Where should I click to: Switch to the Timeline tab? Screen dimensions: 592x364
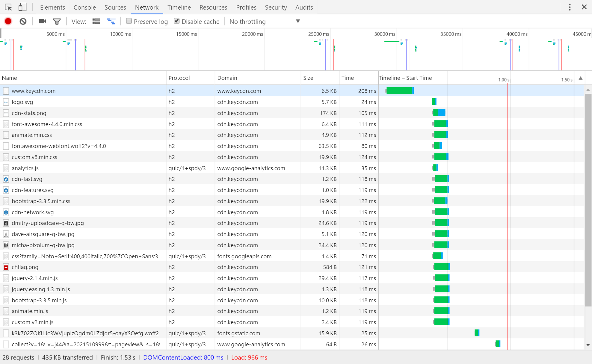point(179,7)
